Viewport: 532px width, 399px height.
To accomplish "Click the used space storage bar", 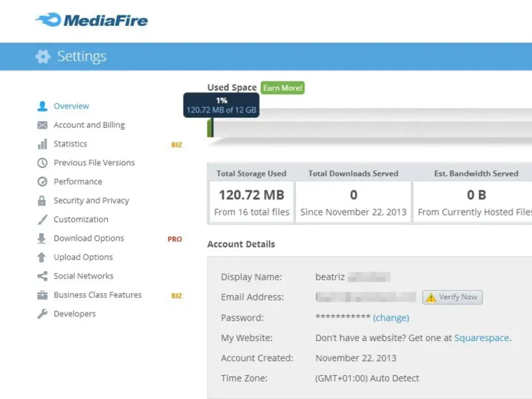I will pyautogui.click(x=372, y=126).
